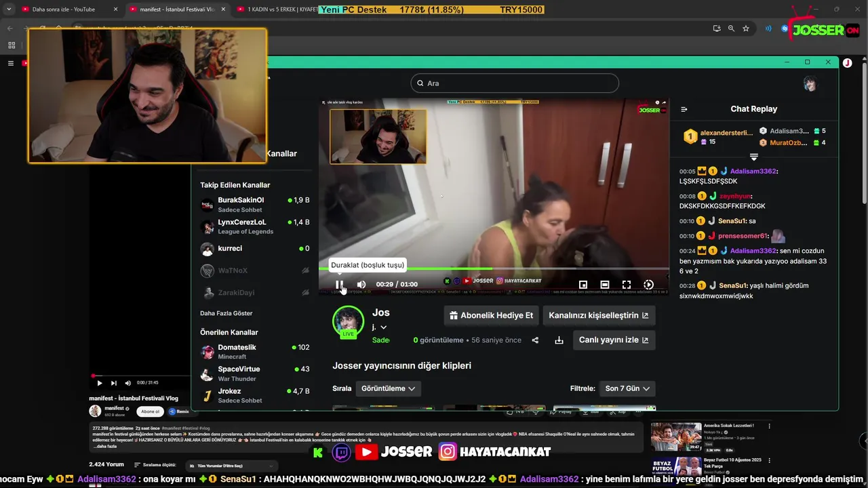Expand description with ...daha fazla
This screenshot has width=868, height=488.
click(104, 446)
